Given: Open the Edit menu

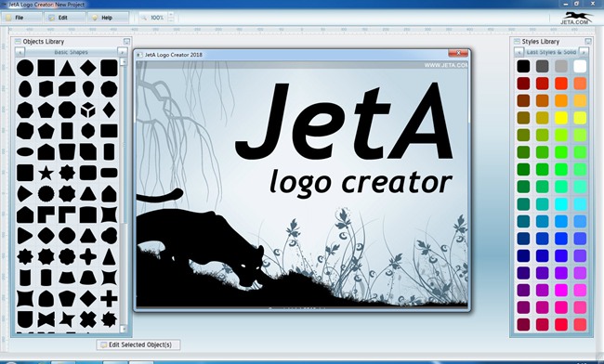Looking at the screenshot, I should pos(65,18).
